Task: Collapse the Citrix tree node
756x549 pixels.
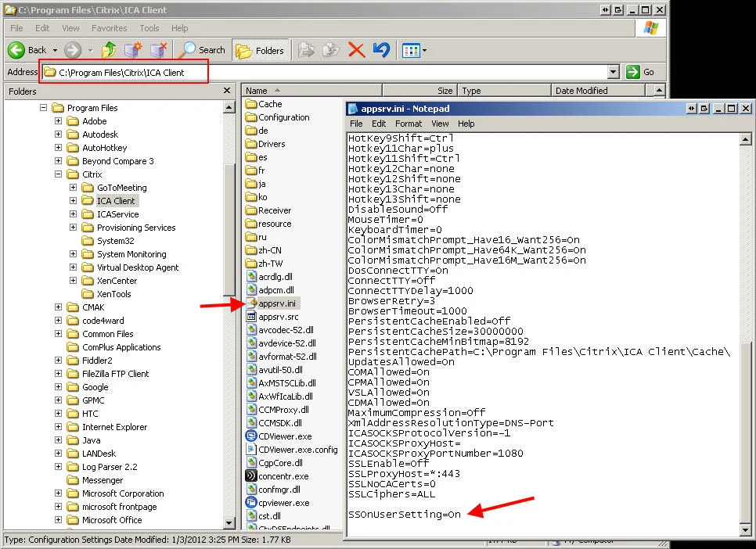Action: [x=59, y=174]
